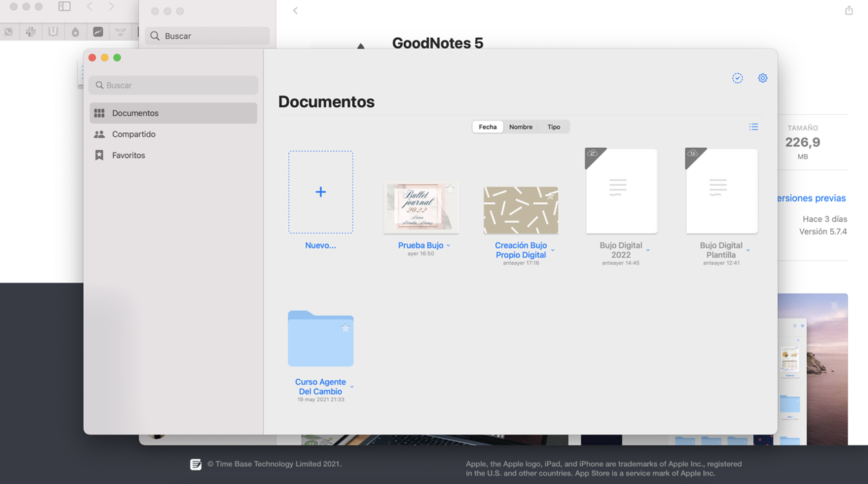Expand options arrow next to Prueba Bujo
This screenshot has width=868, height=484.
coord(448,246)
